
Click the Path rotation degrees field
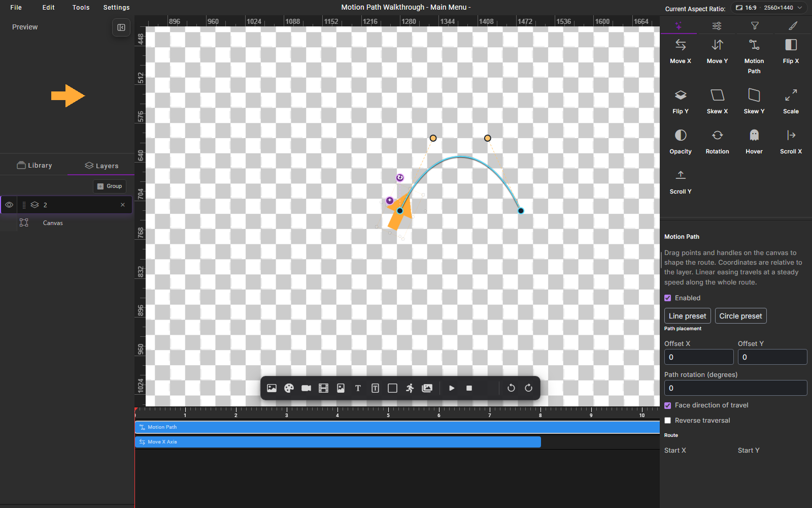click(x=736, y=388)
